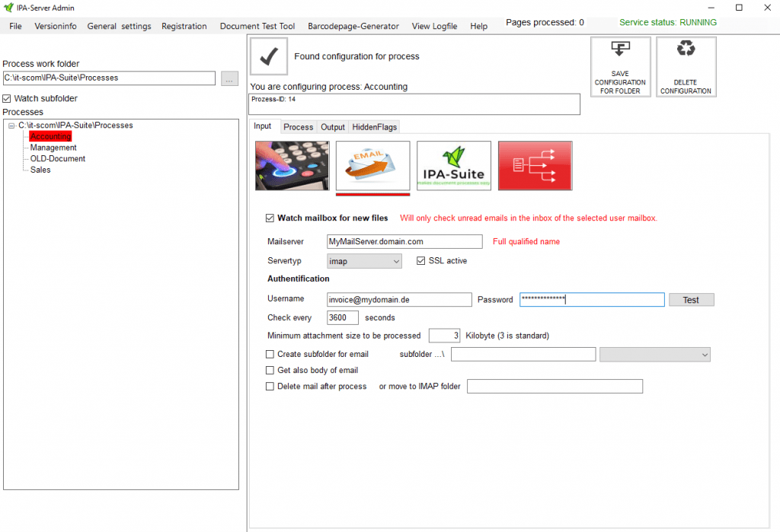This screenshot has width=780, height=532.
Task: Uncheck Watch mailbox for new files
Action: [270, 218]
